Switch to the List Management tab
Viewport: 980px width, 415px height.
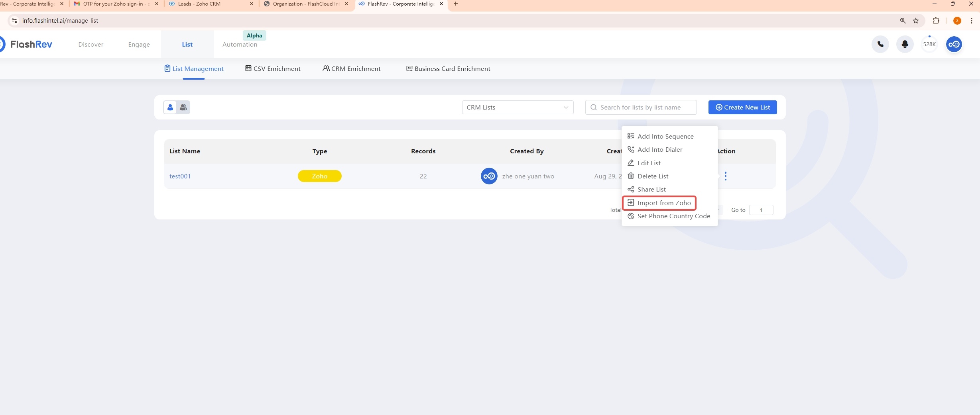point(194,69)
